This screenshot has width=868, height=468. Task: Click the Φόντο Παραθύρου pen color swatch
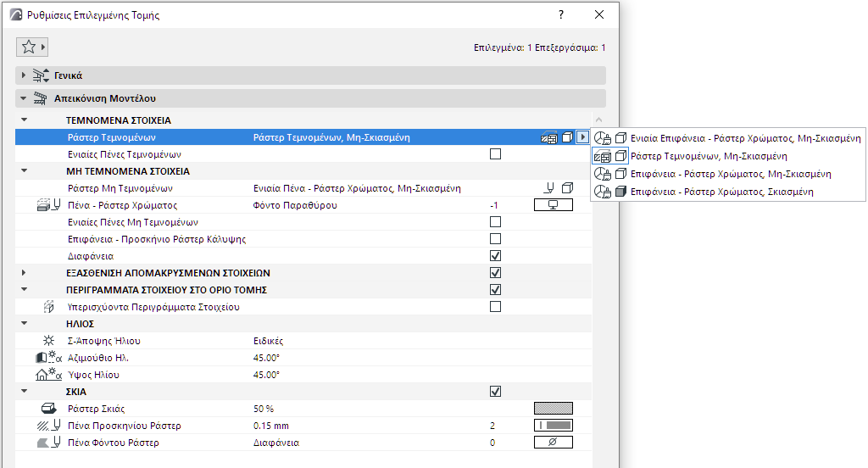pyautogui.click(x=553, y=205)
